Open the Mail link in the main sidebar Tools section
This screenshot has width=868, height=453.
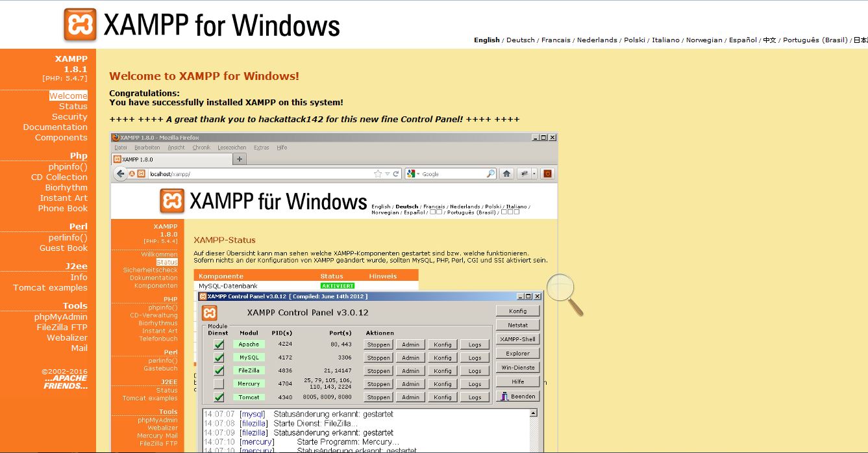tap(79, 348)
